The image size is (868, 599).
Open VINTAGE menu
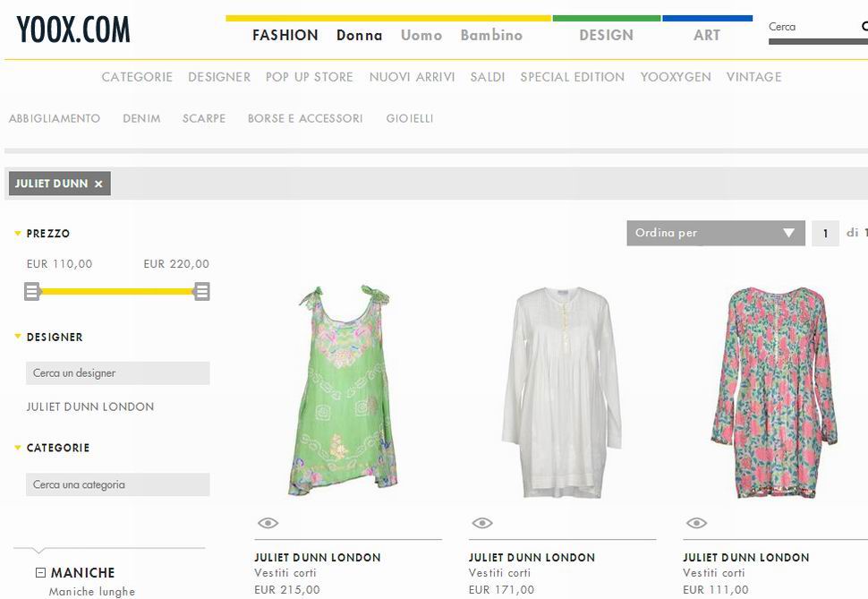754,77
